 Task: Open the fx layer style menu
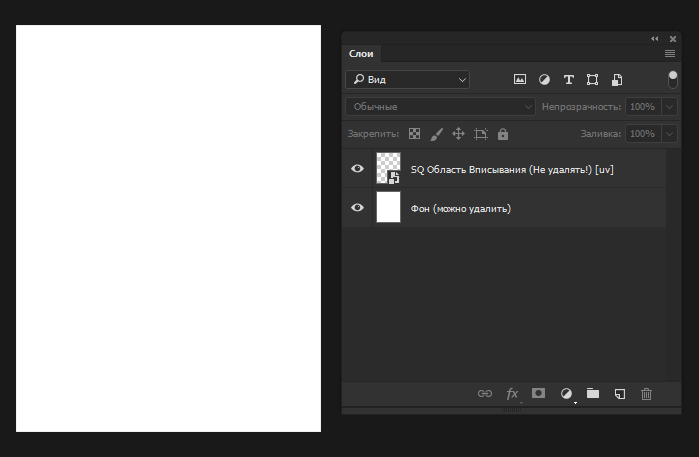click(512, 393)
